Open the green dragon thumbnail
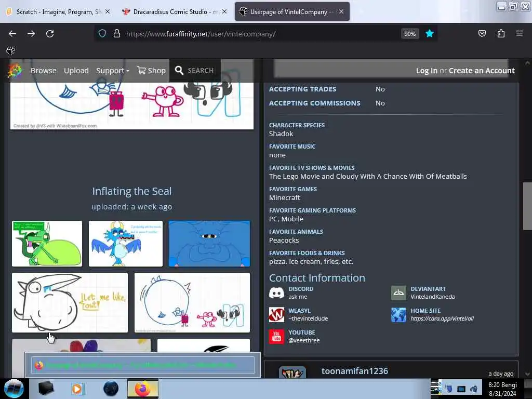Screen dimensions: 532x399 pos(47,244)
